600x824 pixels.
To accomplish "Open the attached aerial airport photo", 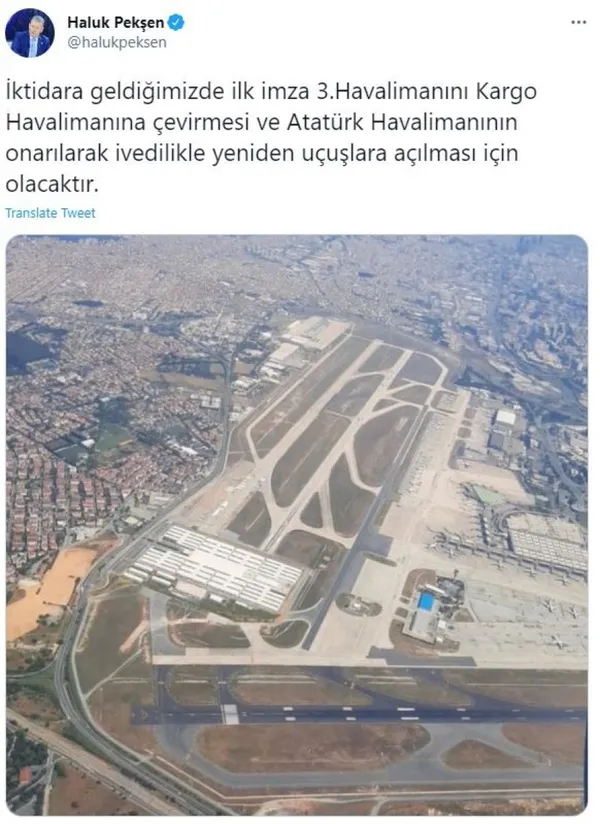I will click(x=297, y=524).
